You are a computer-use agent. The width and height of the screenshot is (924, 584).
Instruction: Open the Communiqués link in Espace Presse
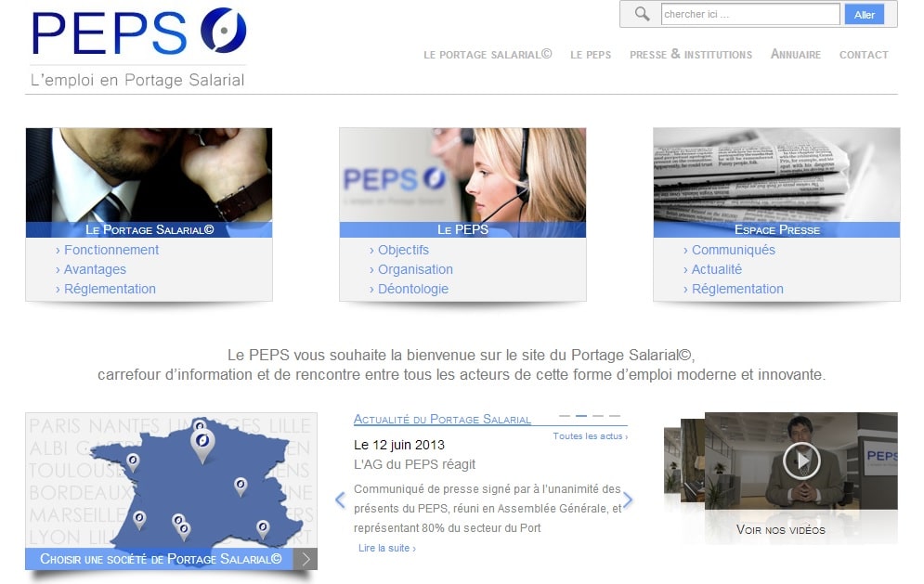point(733,250)
